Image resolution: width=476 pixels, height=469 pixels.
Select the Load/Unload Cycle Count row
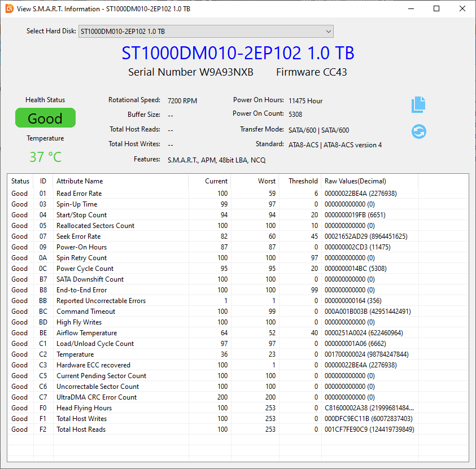(238, 344)
